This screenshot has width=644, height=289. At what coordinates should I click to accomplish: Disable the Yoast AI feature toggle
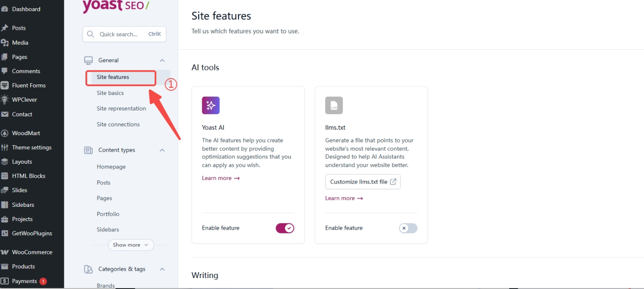(x=285, y=228)
